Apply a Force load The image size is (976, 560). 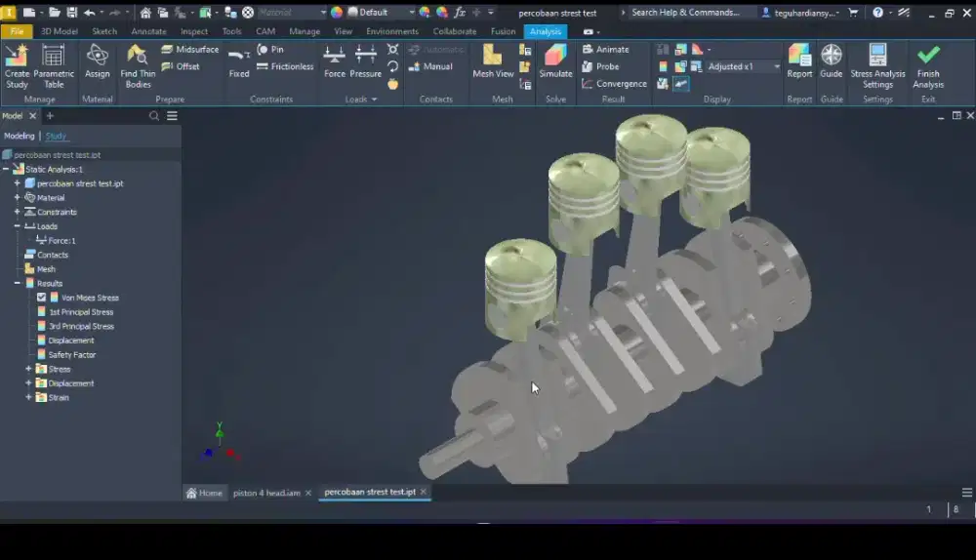pos(334,61)
